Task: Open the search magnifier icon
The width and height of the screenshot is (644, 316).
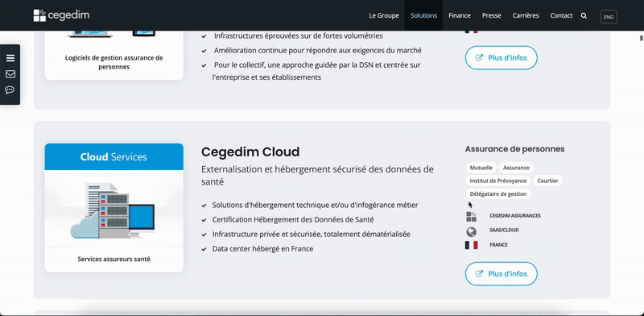Action: (584, 15)
